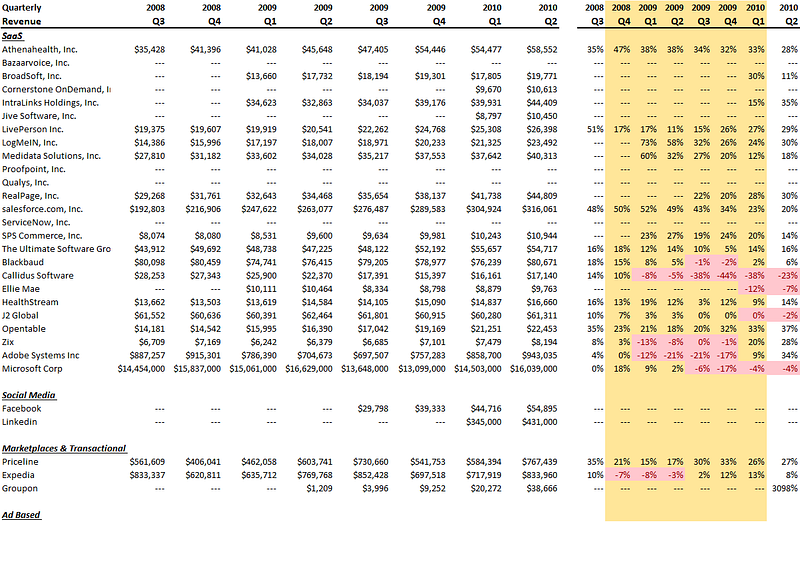Select cell $58,552 in Athenahealth row

coord(542,49)
